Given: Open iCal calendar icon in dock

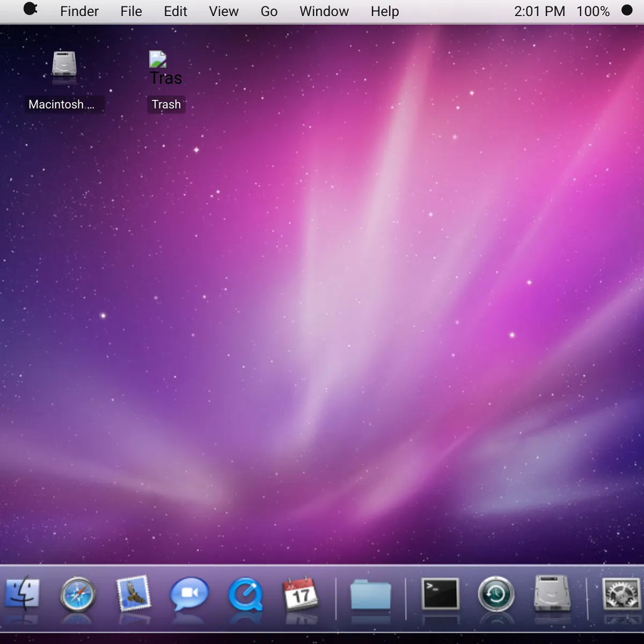Looking at the screenshot, I should click(301, 594).
